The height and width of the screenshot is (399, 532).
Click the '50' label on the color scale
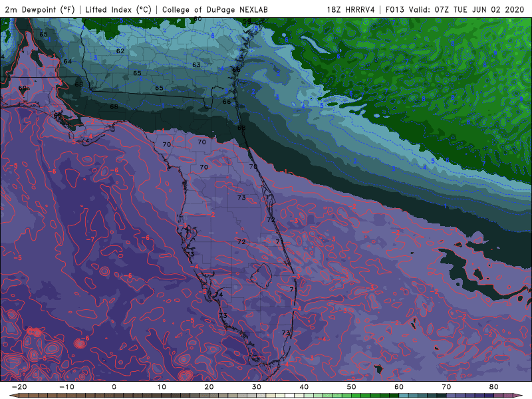tap(352, 387)
